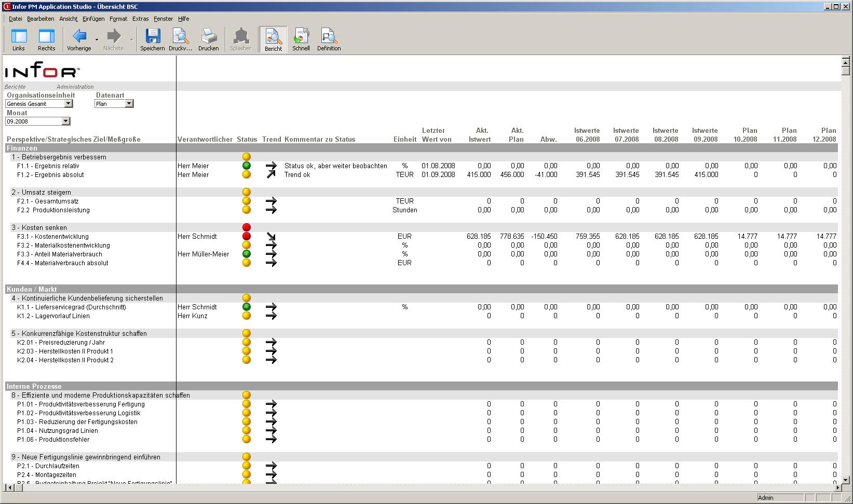Click trend arrow for F2.2 Produktionsleistung
Viewport: 853px width, 504px height.
coord(271,210)
